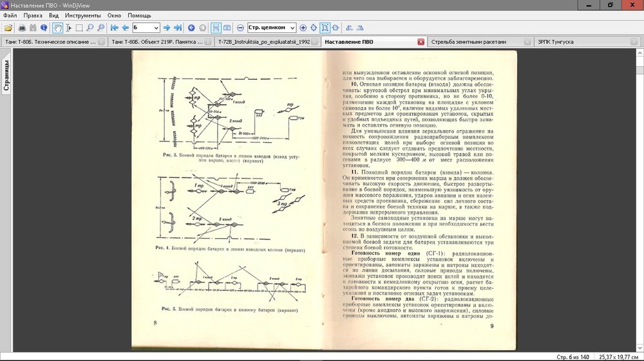The height and width of the screenshot is (361, 644).
Task: Open the Окно menu
Action: coord(114,15)
